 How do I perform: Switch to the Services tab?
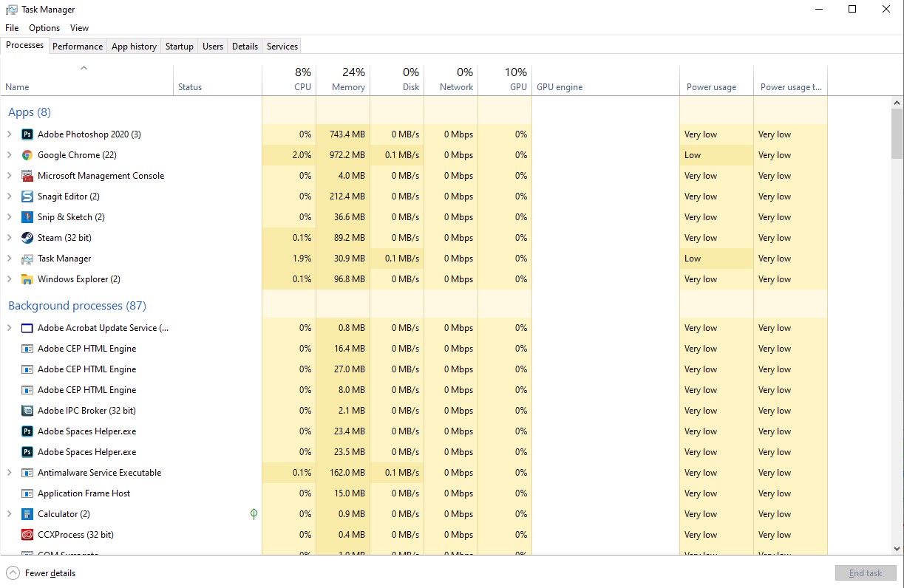(x=282, y=46)
